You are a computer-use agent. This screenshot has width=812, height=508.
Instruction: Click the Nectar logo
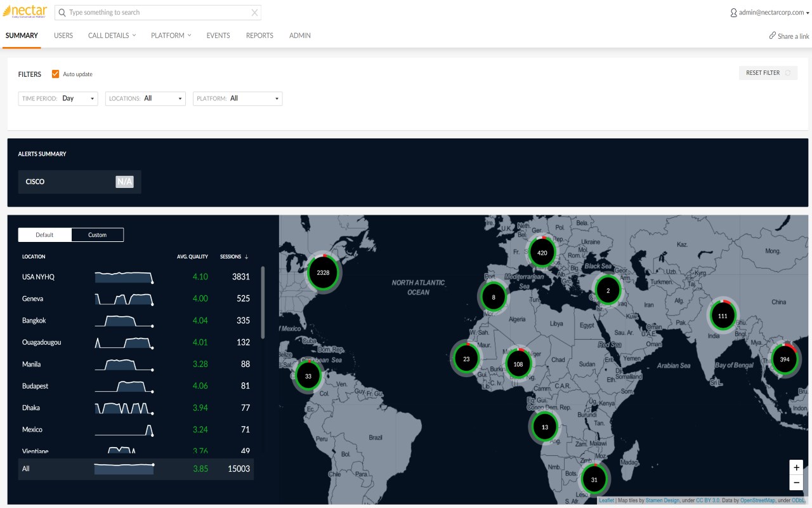tap(25, 12)
